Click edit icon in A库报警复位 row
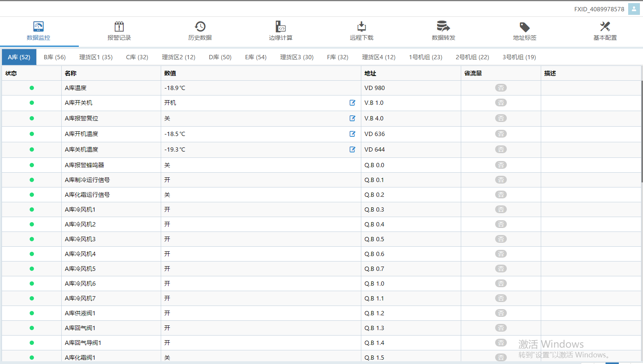Screen dimensions: 643x364 (x=352, y=118)
